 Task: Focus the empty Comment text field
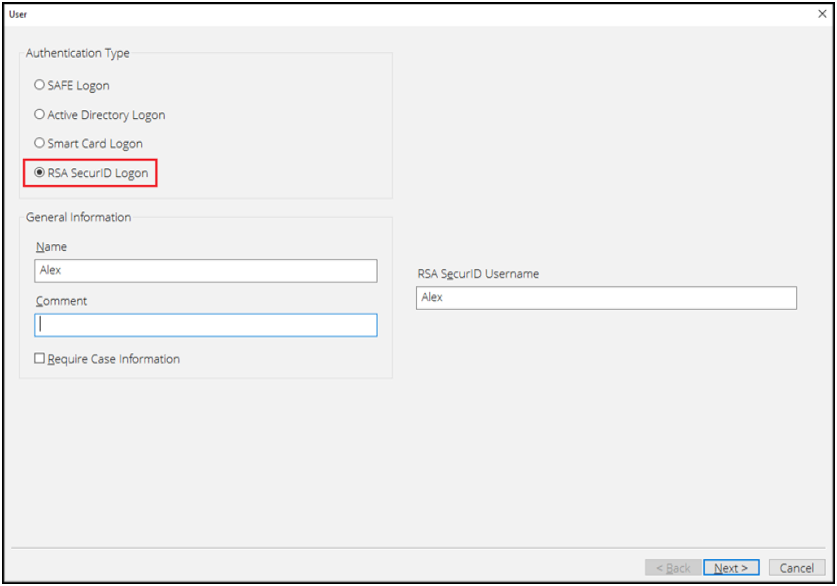click(x=205, y=325)
